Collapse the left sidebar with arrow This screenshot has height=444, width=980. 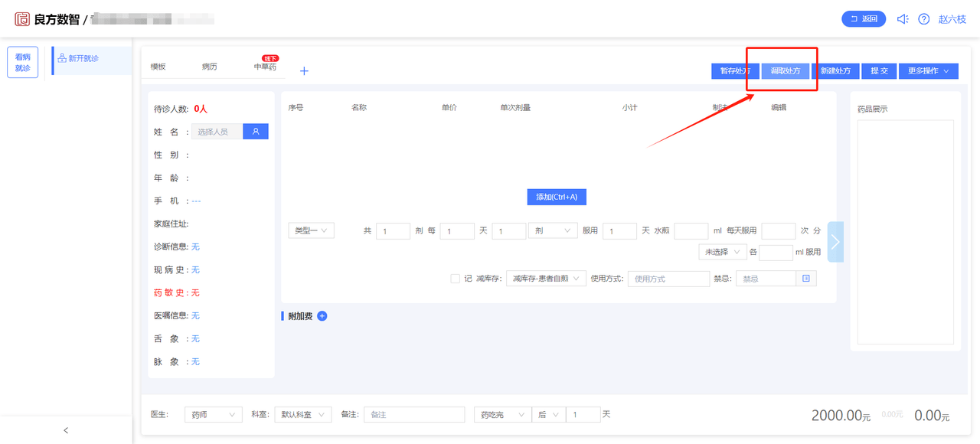pyautogui.click(x=66, y=430)
